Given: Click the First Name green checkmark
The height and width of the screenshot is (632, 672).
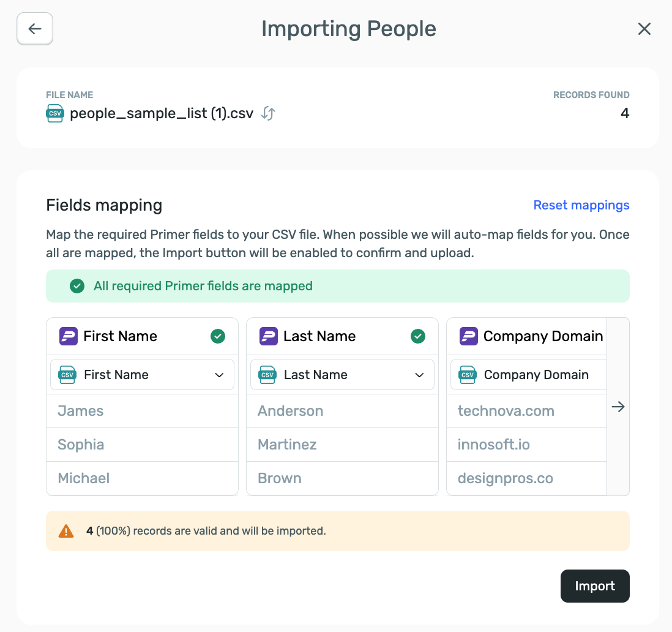Looking at the screenshot, I should click(x=218, y=336).
